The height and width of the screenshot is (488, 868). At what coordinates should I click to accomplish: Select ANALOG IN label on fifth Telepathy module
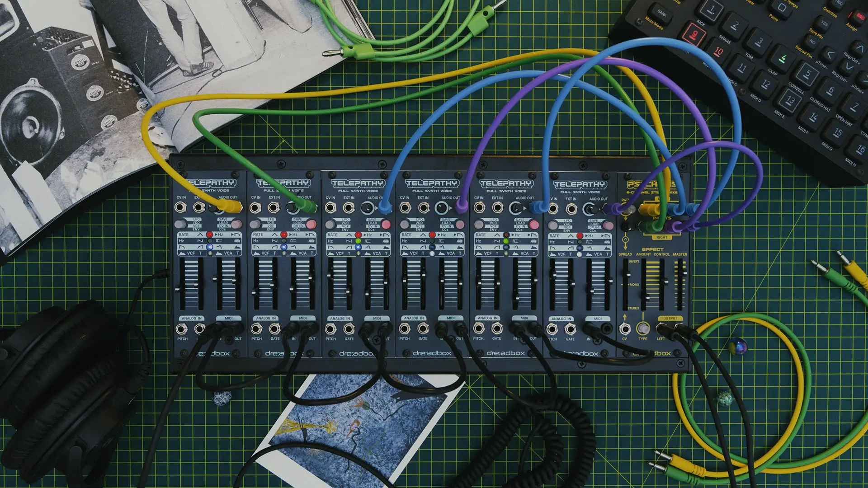pyautogui.click(x=487, y=318)
